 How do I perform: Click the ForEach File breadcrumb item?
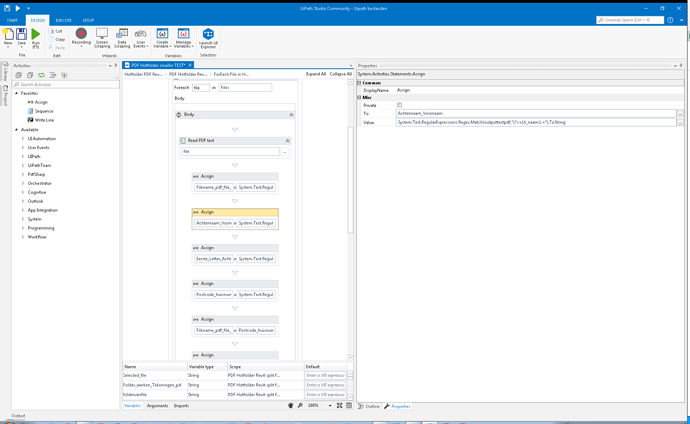click(231, 74)
